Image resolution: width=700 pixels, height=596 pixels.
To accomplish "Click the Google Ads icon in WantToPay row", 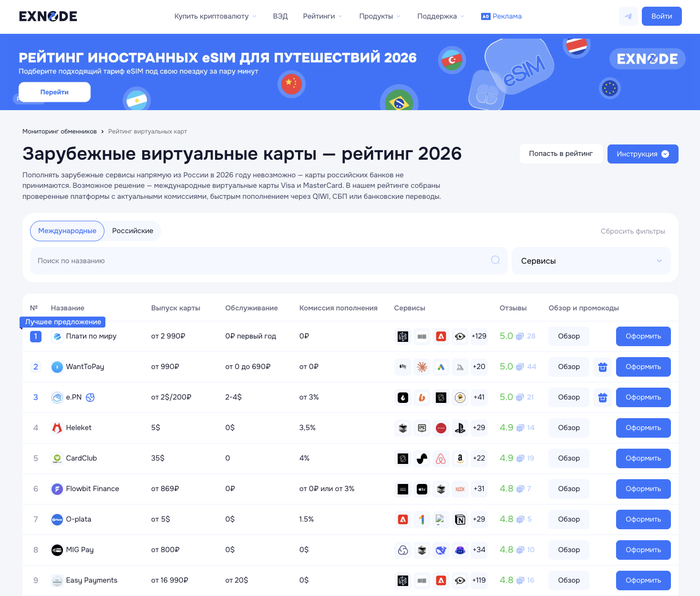I will coord(441,367).
